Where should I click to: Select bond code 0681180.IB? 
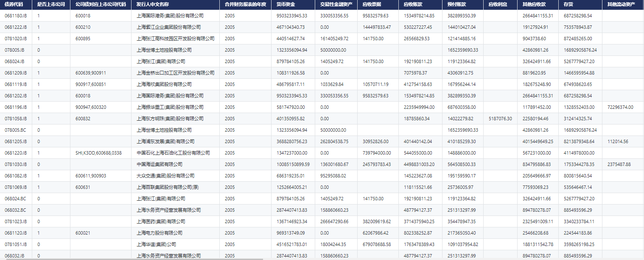pyautogui.click(x=16, y=16)
